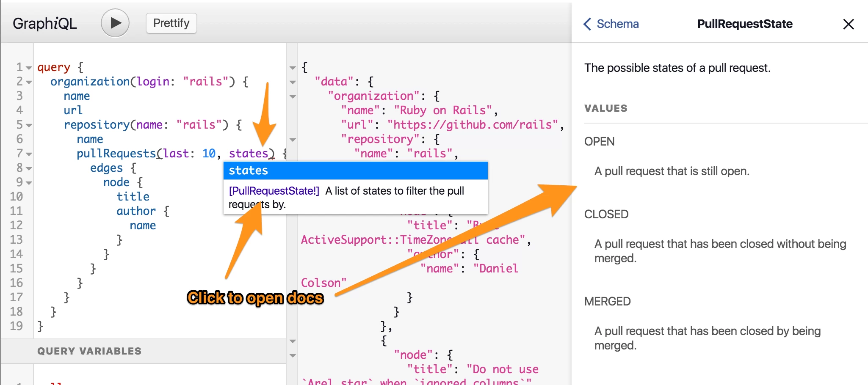Fold the repository block on line 5
This screenshot has width=868, height=385.
[x=29, y=125]
